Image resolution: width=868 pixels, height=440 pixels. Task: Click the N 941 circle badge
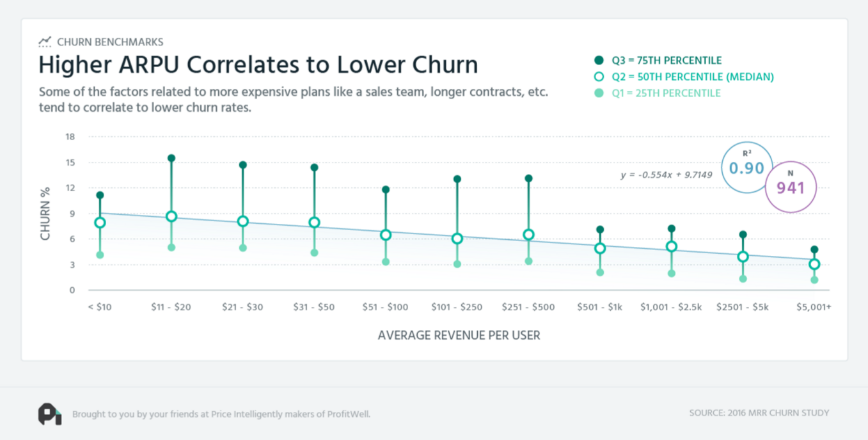[791, 187]
